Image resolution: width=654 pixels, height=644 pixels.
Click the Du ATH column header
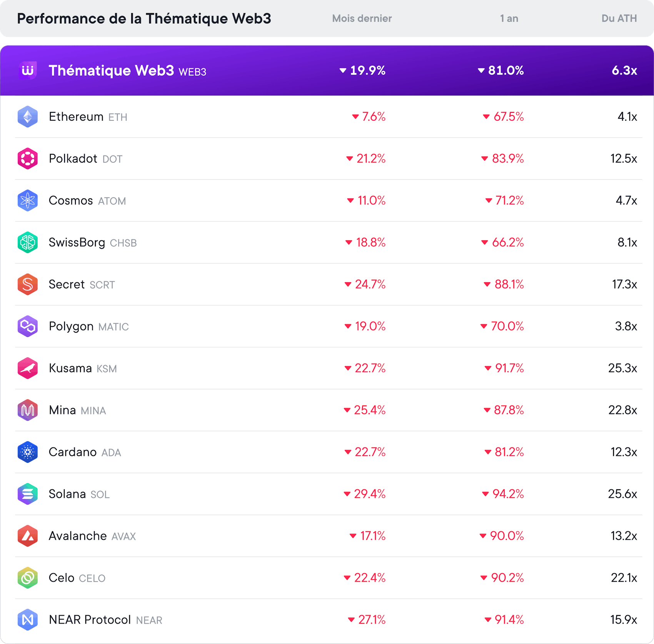click(619, 18)
